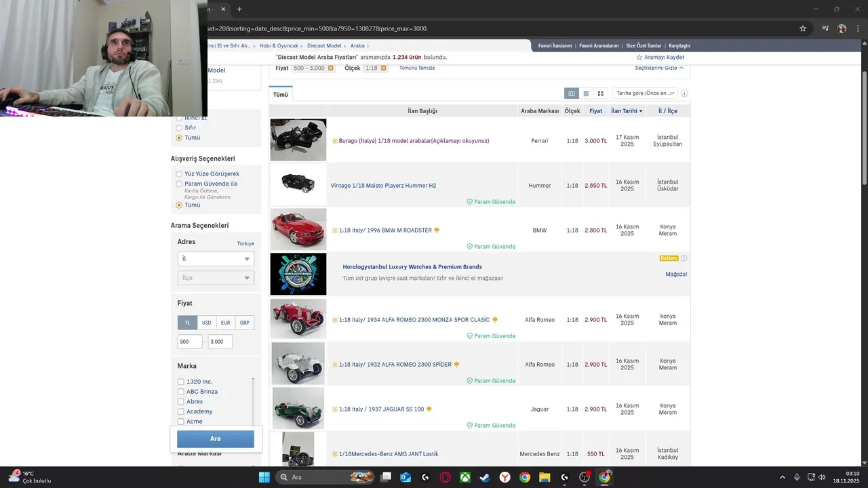Visit the Horologystanbul Mağaza link

click(676, 274)
